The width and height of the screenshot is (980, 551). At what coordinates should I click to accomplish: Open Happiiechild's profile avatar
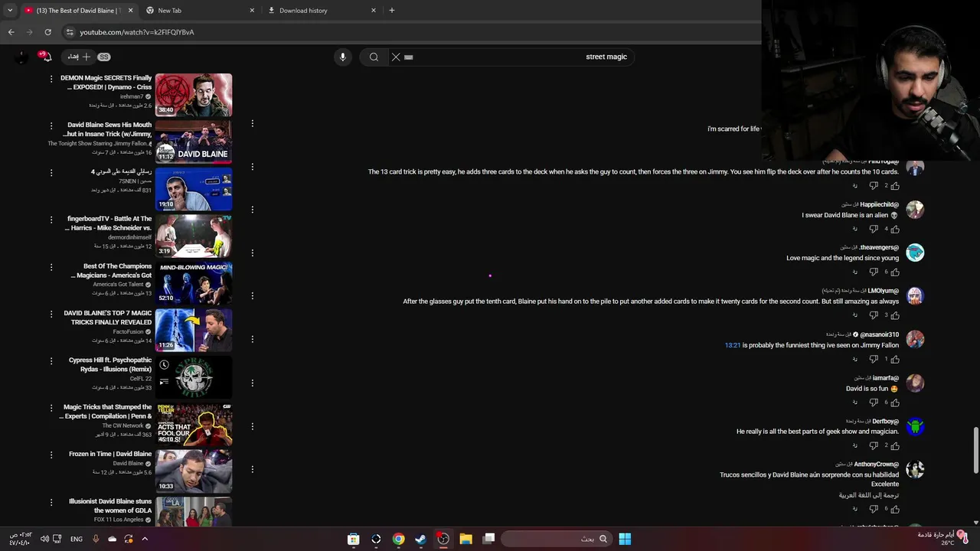click(915, 210)
